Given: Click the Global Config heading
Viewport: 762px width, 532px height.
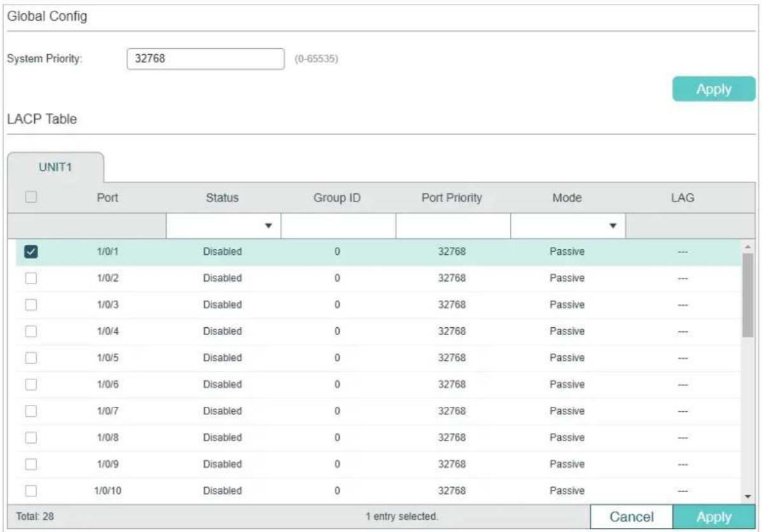Looking at the screenshot, I should (x=47, y=17).
